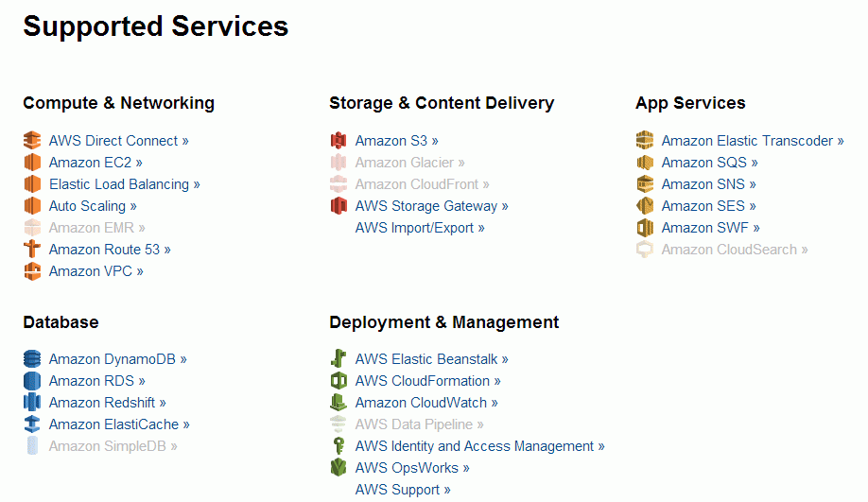Open the AWS Import/Export link

click(x=420, y=228)
